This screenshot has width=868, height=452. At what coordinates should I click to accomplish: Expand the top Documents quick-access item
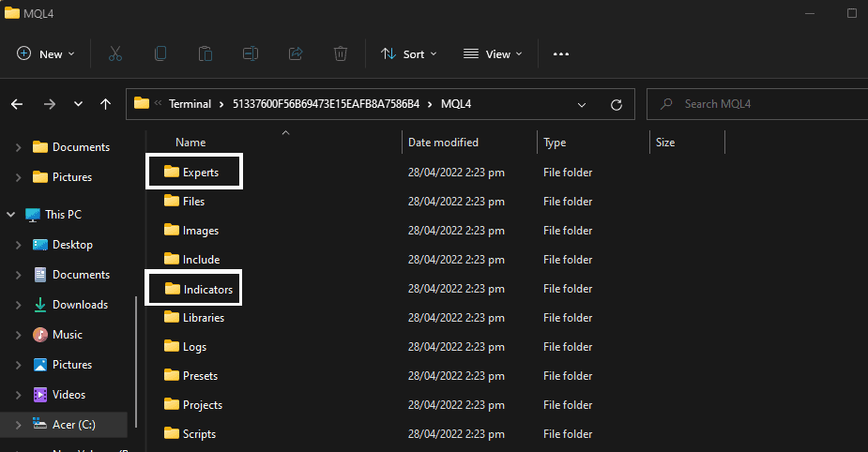pyautogui.click(x=18, y=147)
